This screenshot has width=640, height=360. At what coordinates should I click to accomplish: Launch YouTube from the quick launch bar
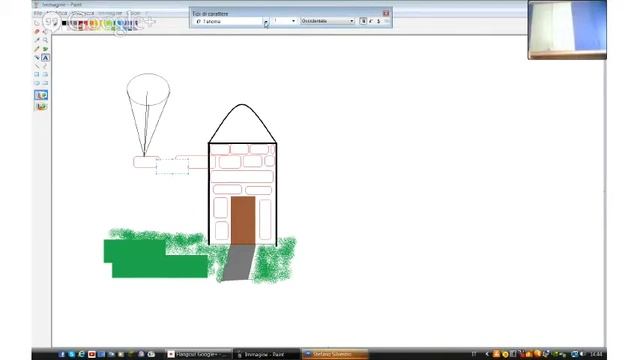(x=91, y=354)
